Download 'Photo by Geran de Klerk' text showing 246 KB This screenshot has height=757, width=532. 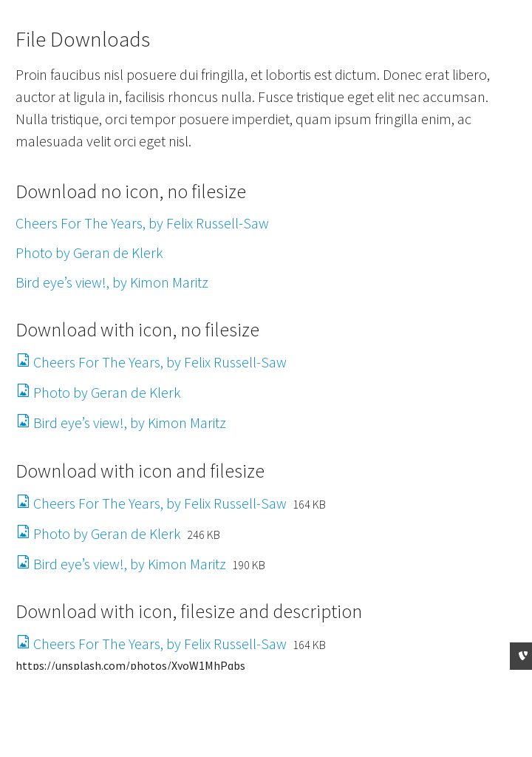[107, 534]
